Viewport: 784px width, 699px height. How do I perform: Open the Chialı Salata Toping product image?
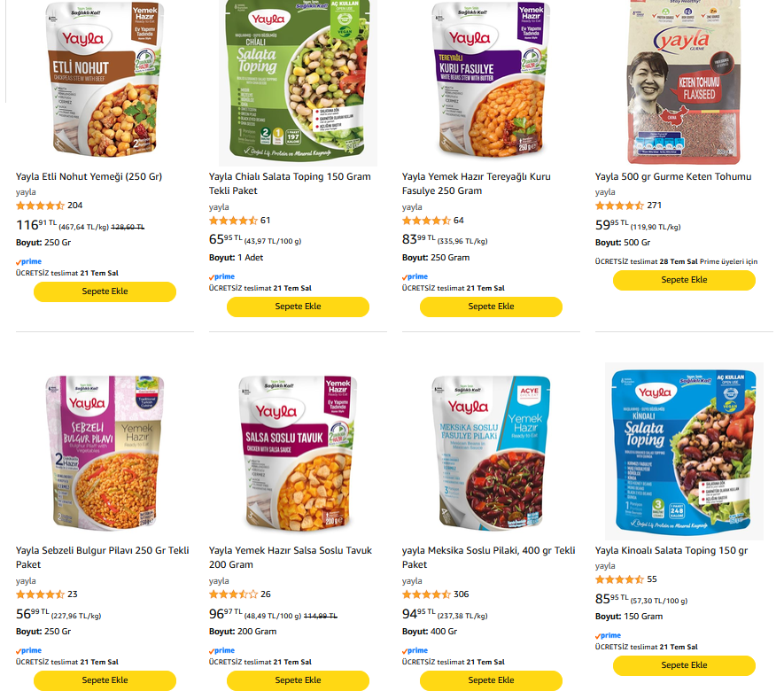pos(298,82)
